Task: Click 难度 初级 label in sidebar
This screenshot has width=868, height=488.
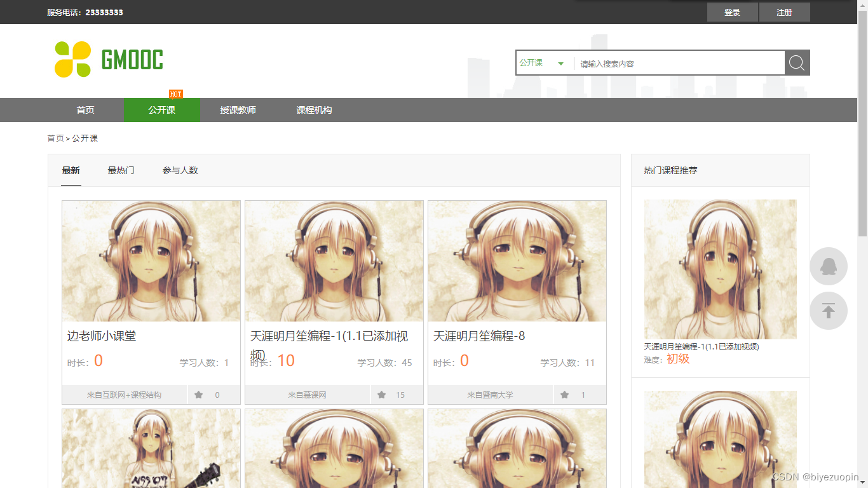Action: tap(667, 359)
